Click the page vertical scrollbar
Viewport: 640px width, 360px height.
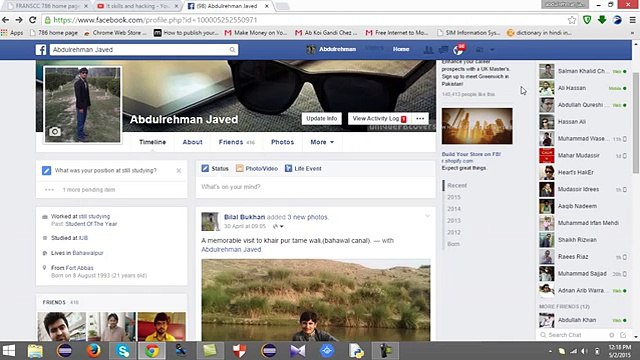click(x=636, y=122)
